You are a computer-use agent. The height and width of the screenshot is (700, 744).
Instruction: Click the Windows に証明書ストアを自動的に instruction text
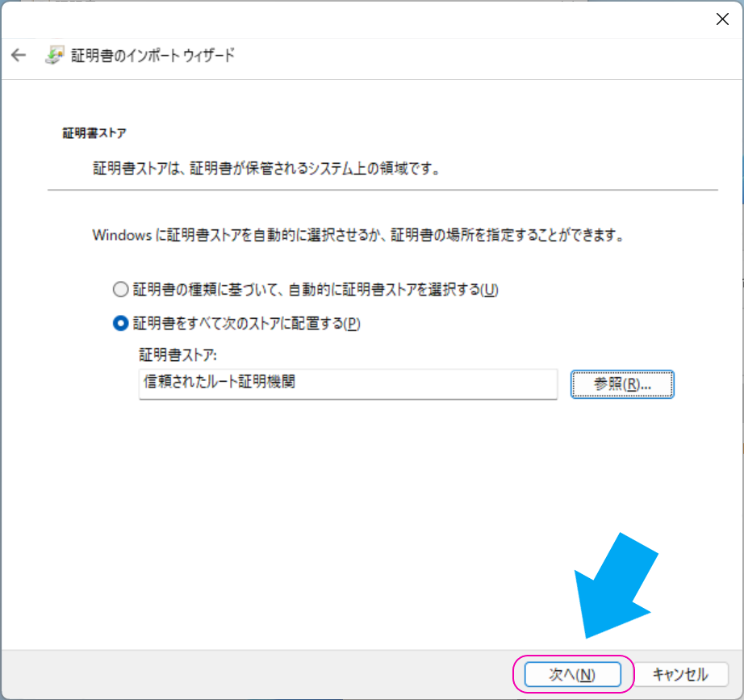[358, 235]
